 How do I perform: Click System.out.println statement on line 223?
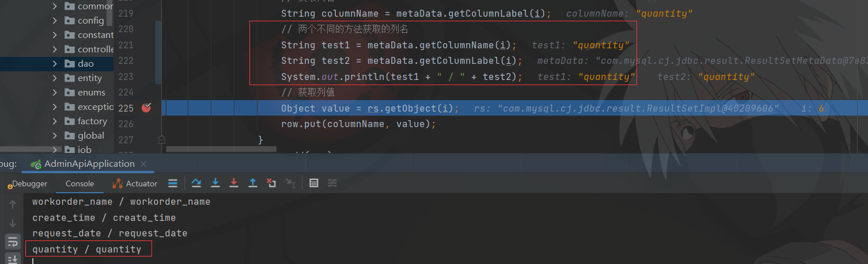402,76
